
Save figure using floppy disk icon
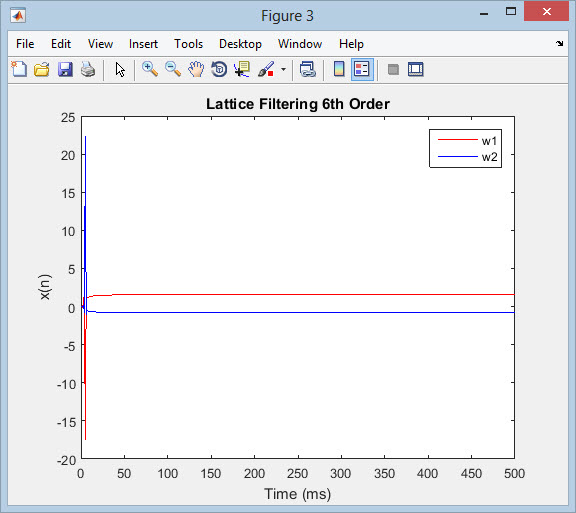(x=65, y=69)
